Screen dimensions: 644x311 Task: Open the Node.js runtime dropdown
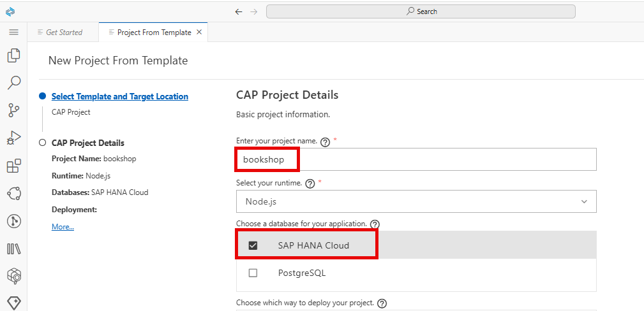(x=416, y=201)
